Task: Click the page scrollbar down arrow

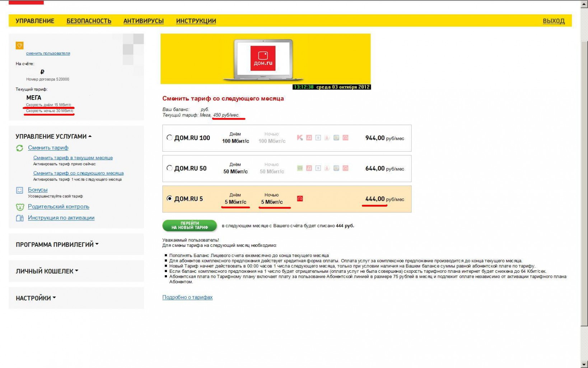Action: pos(584,364)
